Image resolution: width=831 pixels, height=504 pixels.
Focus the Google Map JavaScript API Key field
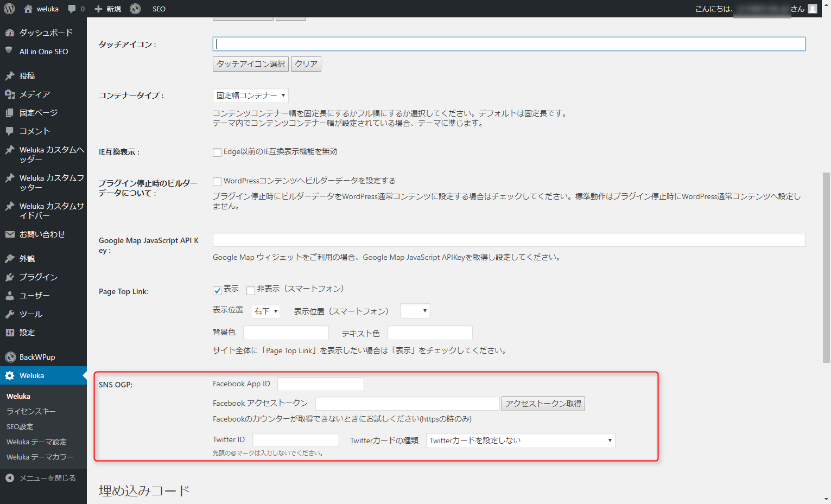509,240
